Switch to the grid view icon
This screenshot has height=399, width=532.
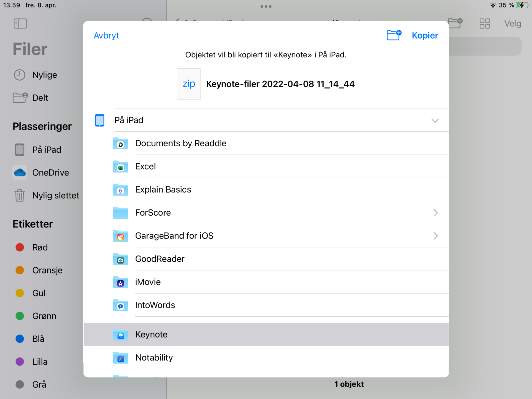tap(485, 24)
